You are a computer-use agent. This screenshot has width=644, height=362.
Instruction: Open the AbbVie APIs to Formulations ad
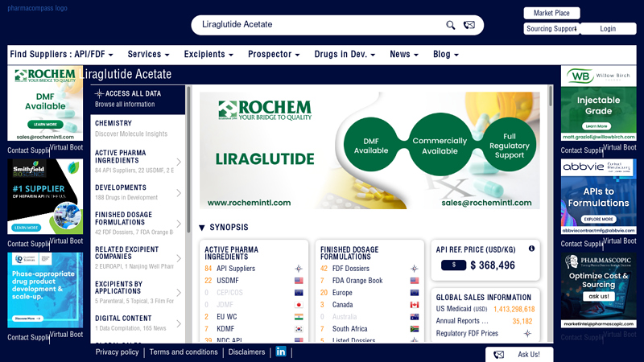click(x=599, y=196)
